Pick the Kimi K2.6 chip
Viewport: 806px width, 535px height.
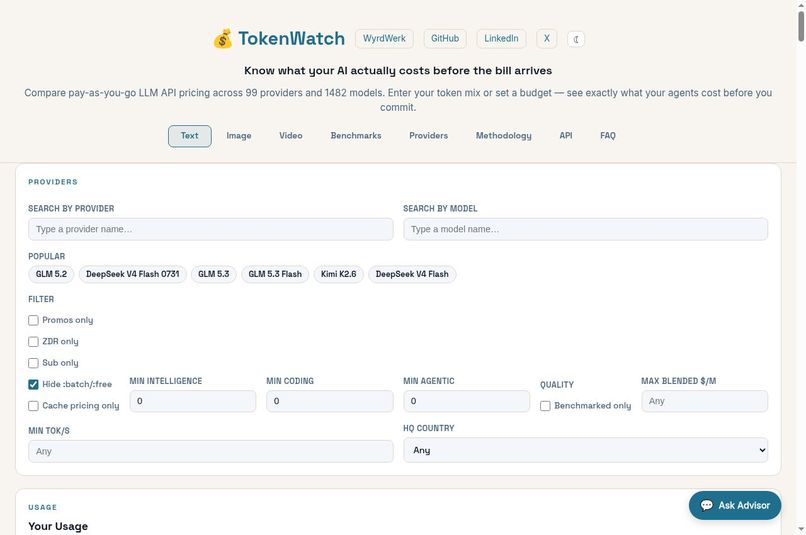point(339,274)
